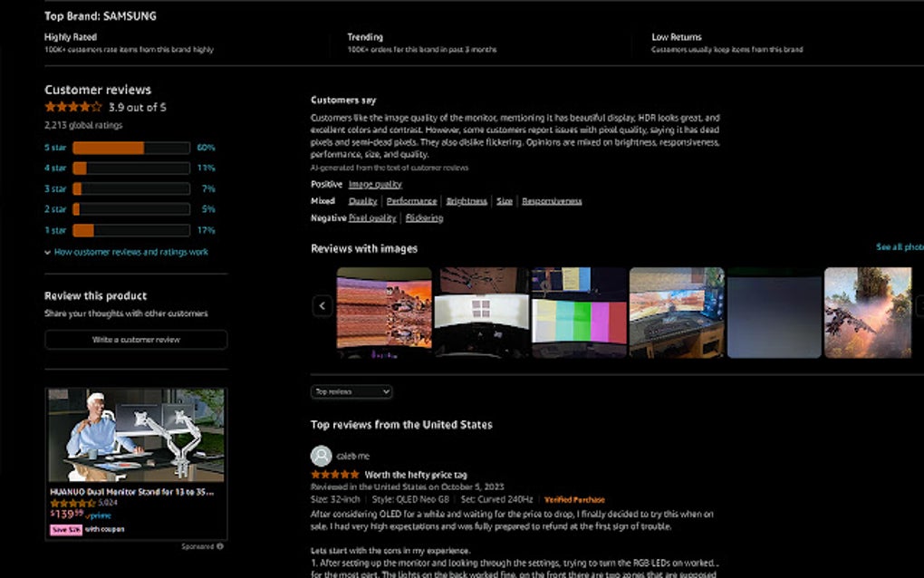Click the Reviewed in the United States date line
Screen dimensions: 924x578
point(408,486)
